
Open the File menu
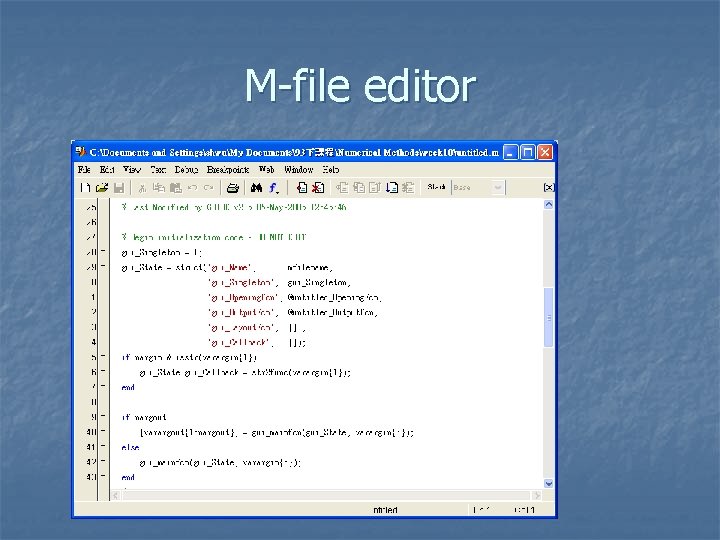coord(84,169)
